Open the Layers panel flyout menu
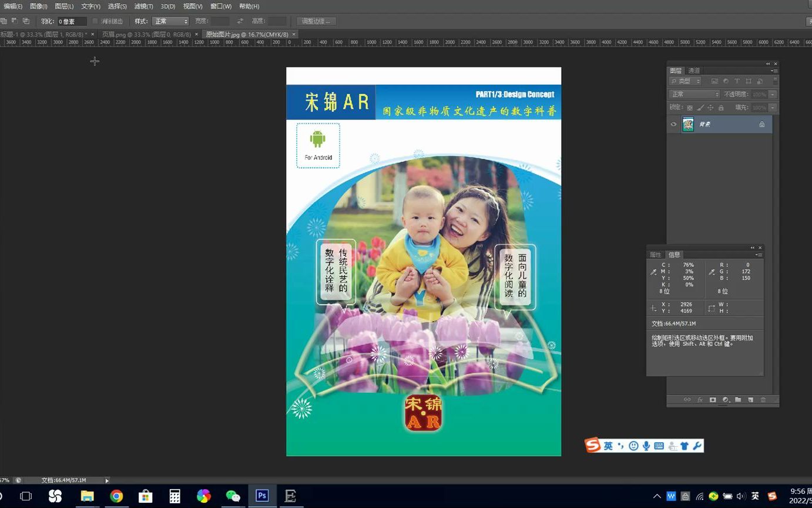This screenshot has width=812, height=508. click(774, 71)
